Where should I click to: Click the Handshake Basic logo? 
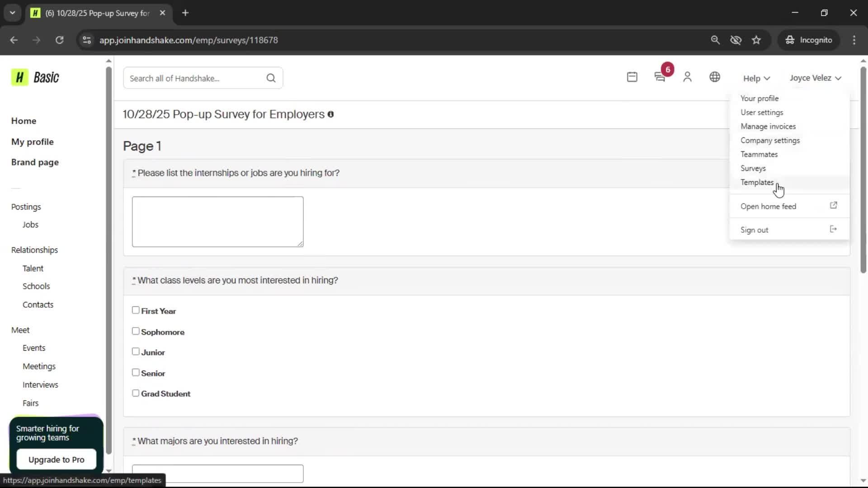coord(35,77)
